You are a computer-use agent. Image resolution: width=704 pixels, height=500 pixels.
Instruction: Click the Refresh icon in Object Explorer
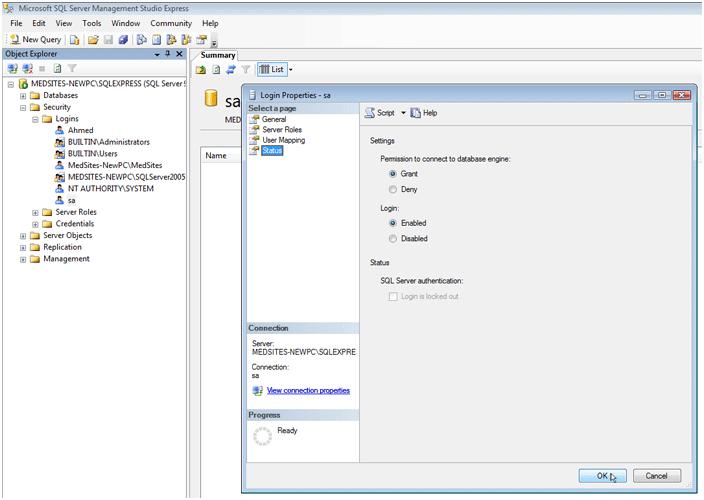pos(57,69)
